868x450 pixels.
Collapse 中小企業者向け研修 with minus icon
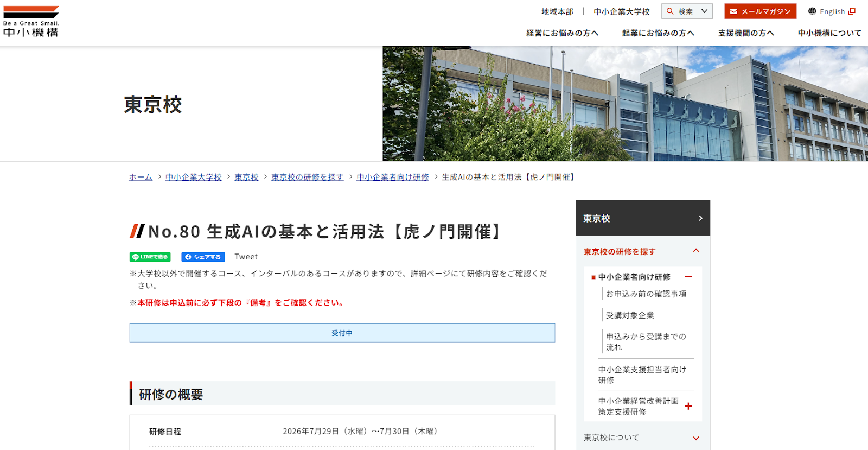688,277
